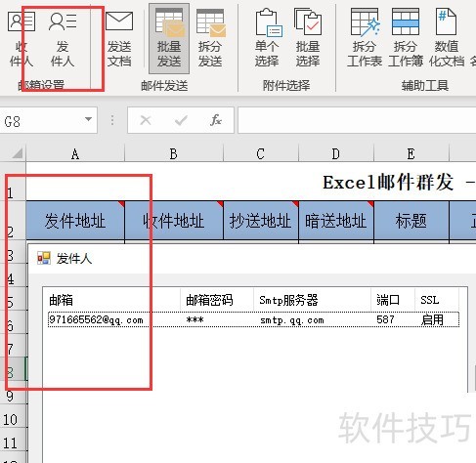476x463 pixels.
Task: Click the 拆分发送 split send icon
Action: click(210, 38)
